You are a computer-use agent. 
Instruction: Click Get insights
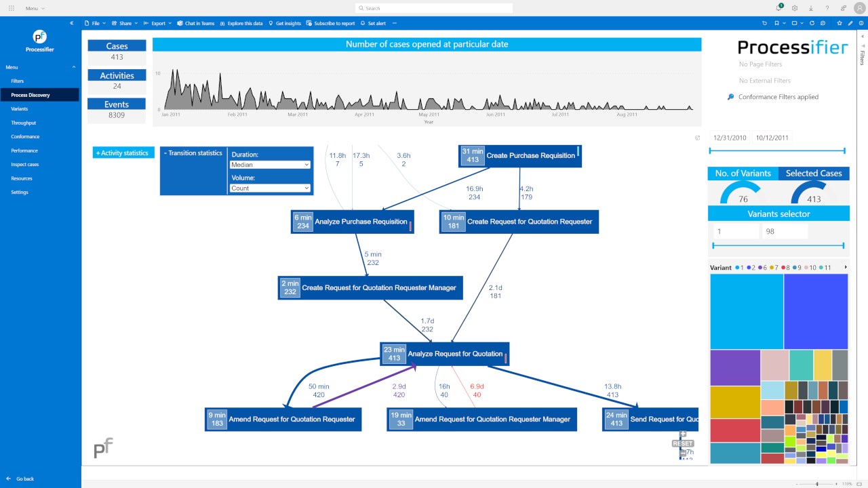coord(285,23)
